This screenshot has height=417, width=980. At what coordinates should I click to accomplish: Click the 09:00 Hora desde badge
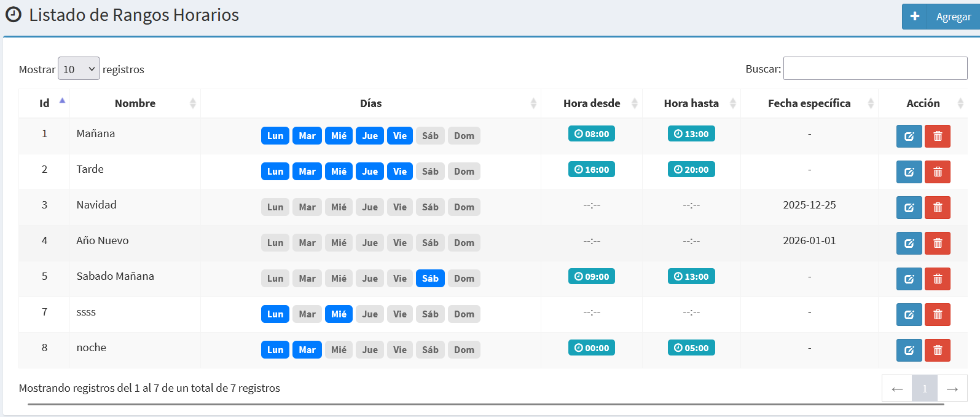[x=592, y=276]
